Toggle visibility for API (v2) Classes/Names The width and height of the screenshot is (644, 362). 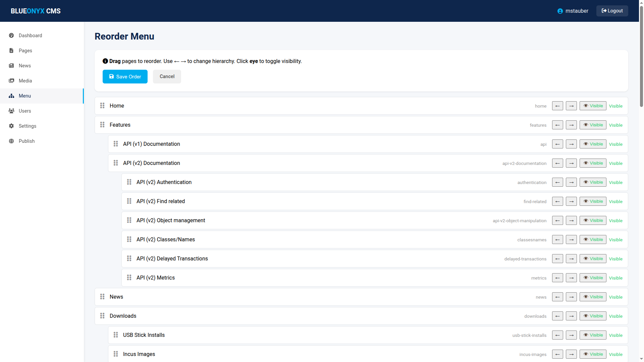593,240
